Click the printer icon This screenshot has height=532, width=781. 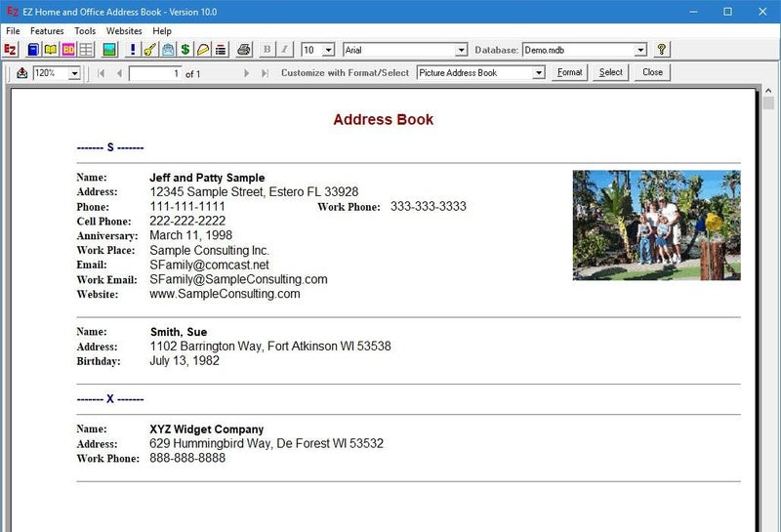click(244, 50)
